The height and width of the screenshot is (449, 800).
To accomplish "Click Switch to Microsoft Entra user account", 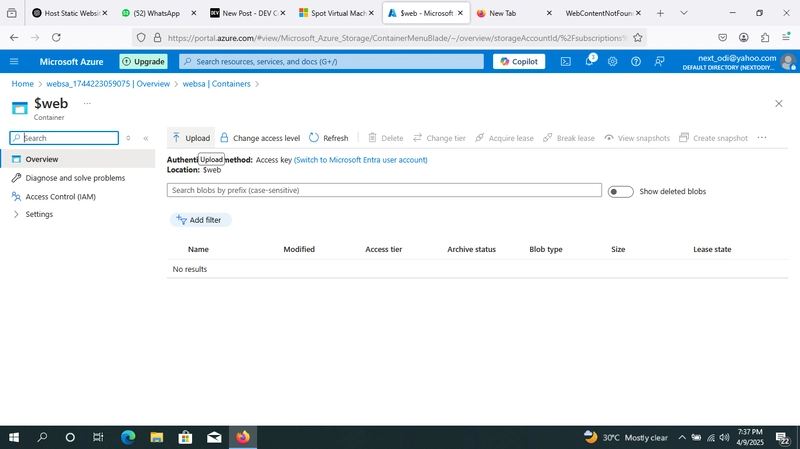I will coord(361,160).
